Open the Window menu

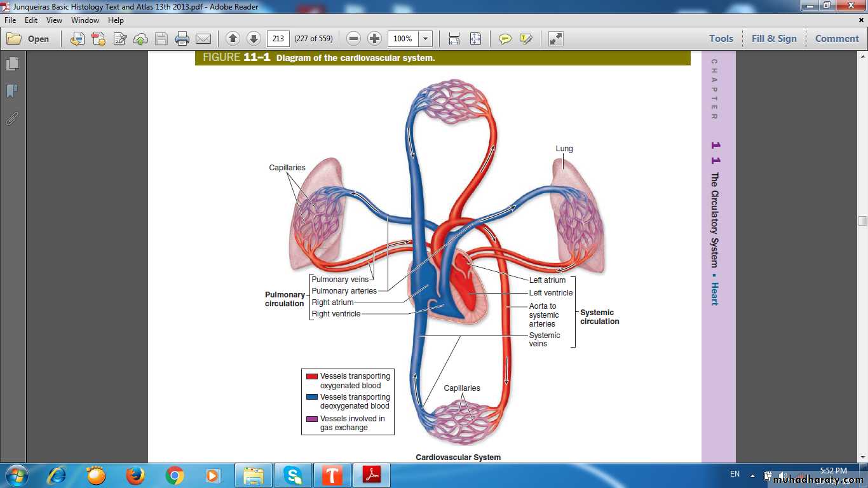tap(85, 20)
